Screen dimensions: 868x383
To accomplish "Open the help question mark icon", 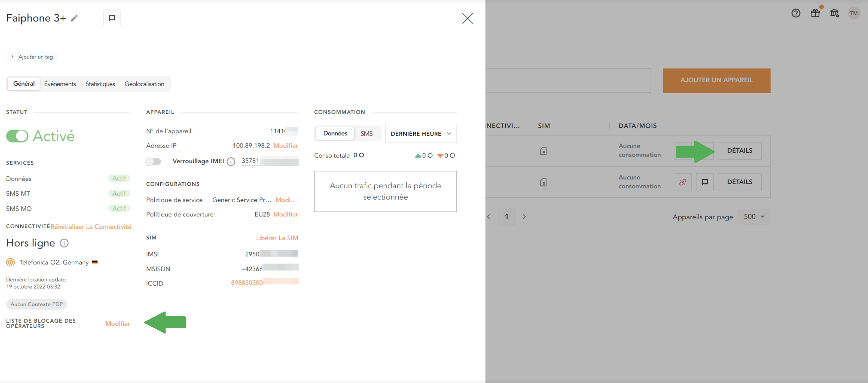I will tap(796, 13).
